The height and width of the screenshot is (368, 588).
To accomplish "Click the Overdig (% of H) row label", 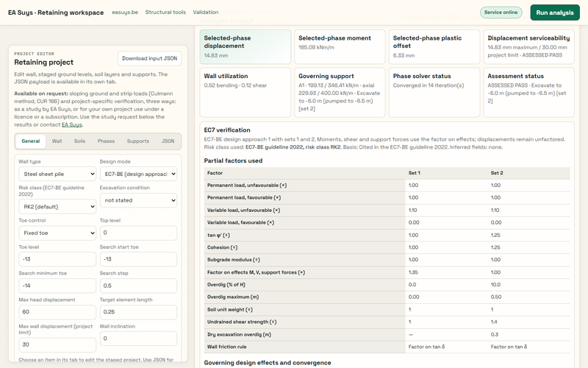I will pos(226,285).
